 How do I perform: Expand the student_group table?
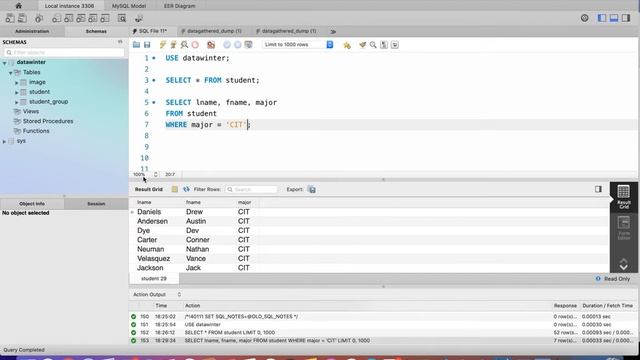point(17,102)
